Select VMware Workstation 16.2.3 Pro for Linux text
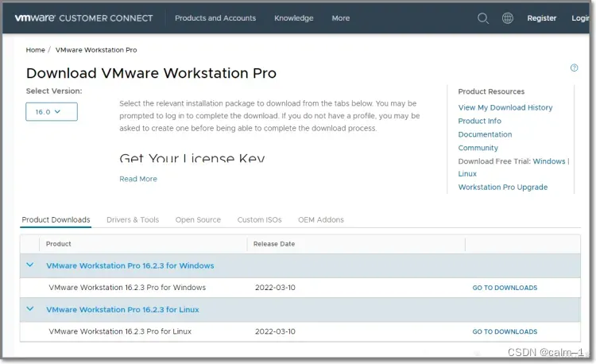Image resolution: width=596 pixels, height=364 pixels. click(120, 331)
